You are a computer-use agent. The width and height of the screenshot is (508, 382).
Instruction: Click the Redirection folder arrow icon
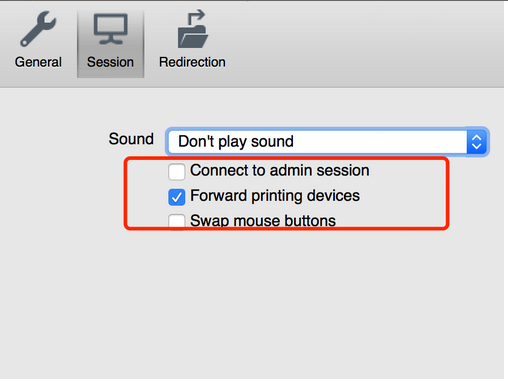point(193,29)
